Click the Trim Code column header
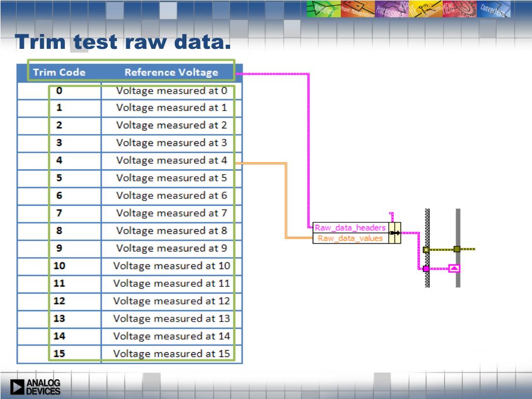This screenshot has height=399, width=532. (59, 72)
